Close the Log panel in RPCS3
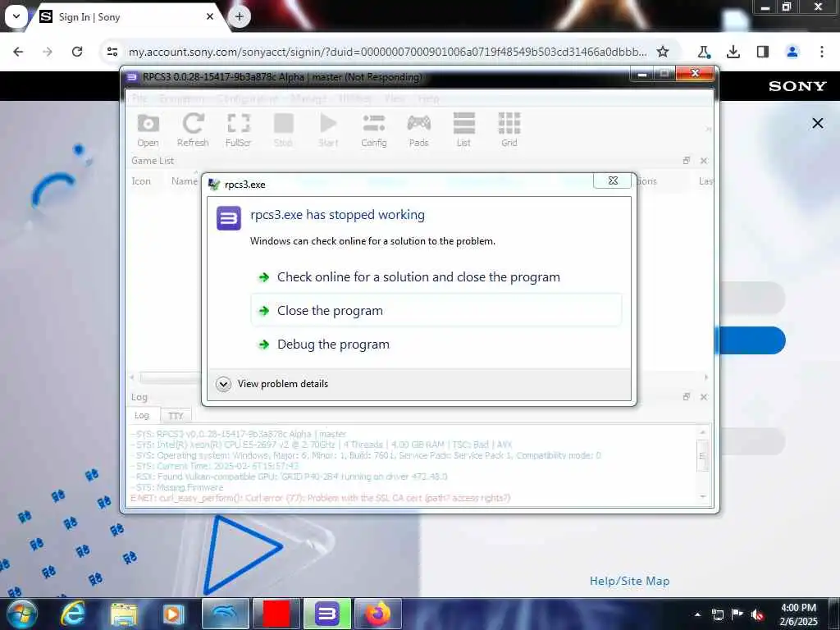840x630 pixels. pos(704,397)
